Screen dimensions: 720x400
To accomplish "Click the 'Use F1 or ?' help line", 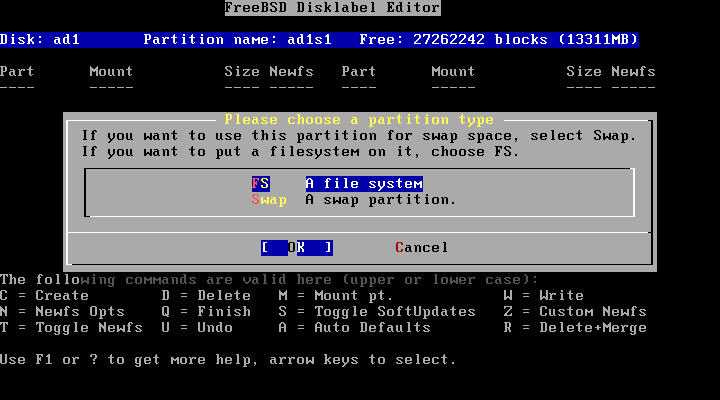I will click(x=228, y=360).
